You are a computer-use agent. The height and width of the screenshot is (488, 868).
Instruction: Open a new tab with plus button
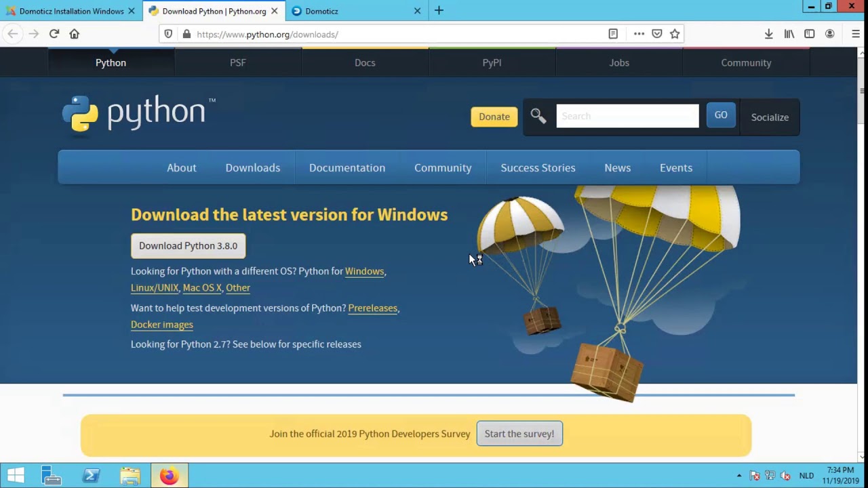439,11
